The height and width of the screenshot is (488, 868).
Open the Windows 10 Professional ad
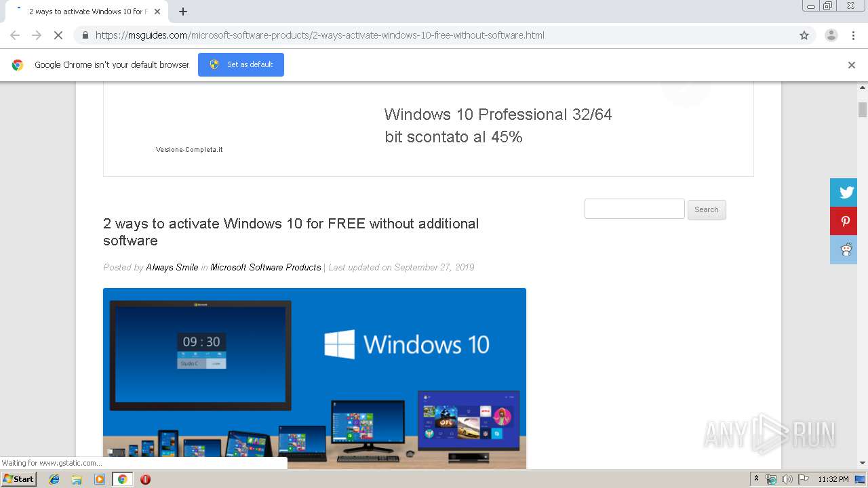[498, 125]
